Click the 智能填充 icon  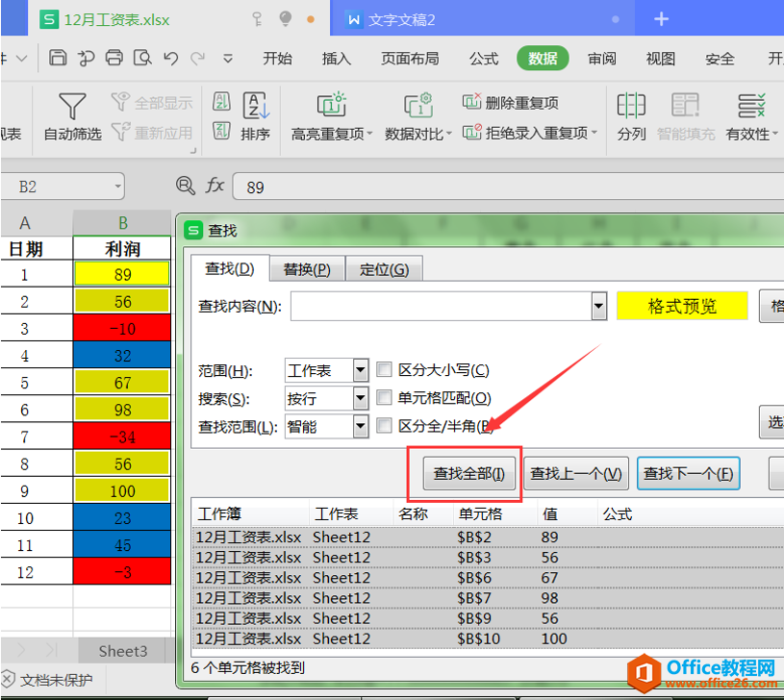click(685, 106)
